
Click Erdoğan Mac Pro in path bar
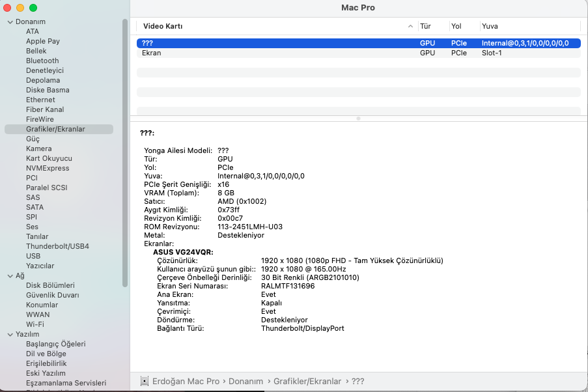tap(186, 381)
